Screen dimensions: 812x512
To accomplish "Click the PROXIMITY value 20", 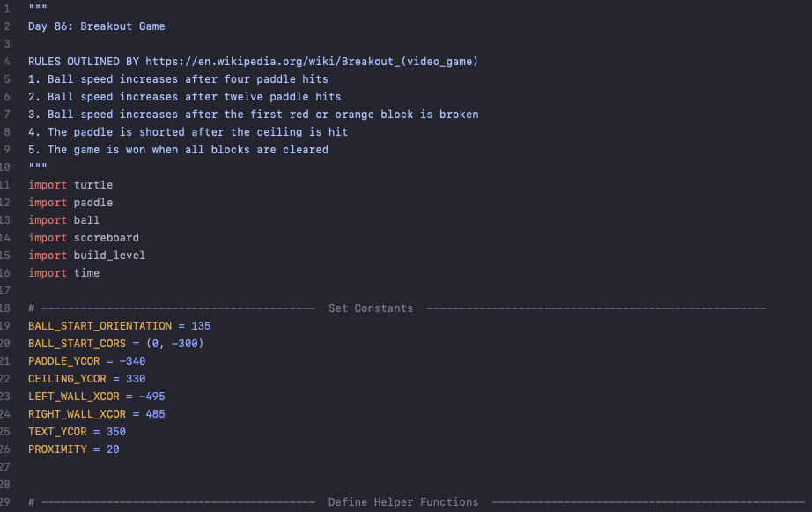I will 113,449.
